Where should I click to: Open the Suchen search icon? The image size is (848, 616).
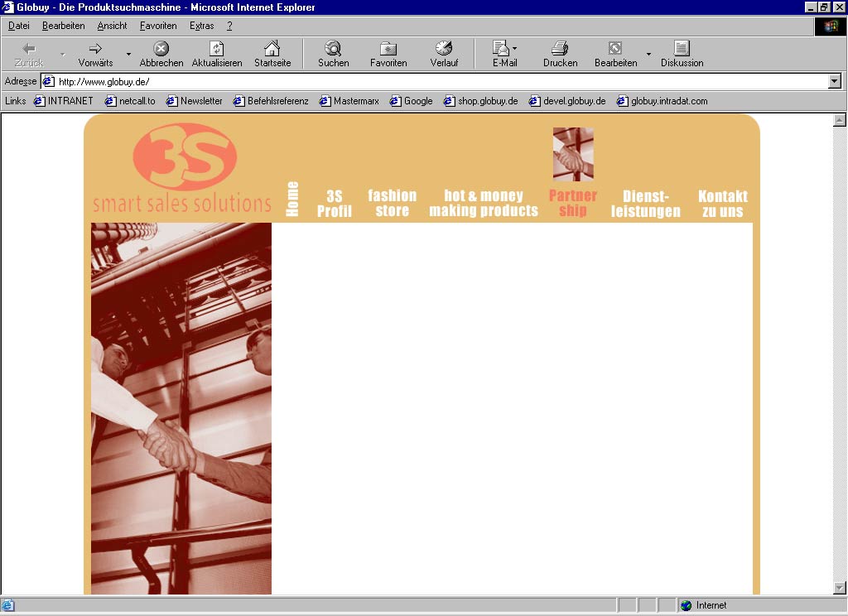tap(333, 49)
